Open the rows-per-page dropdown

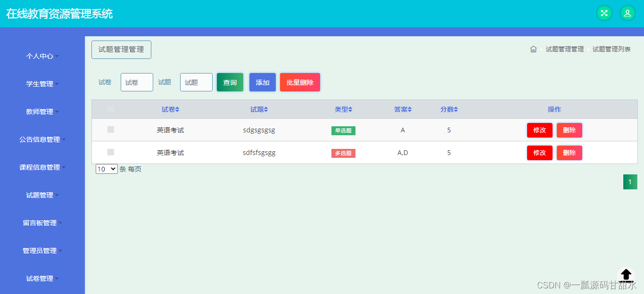[107, 169]
